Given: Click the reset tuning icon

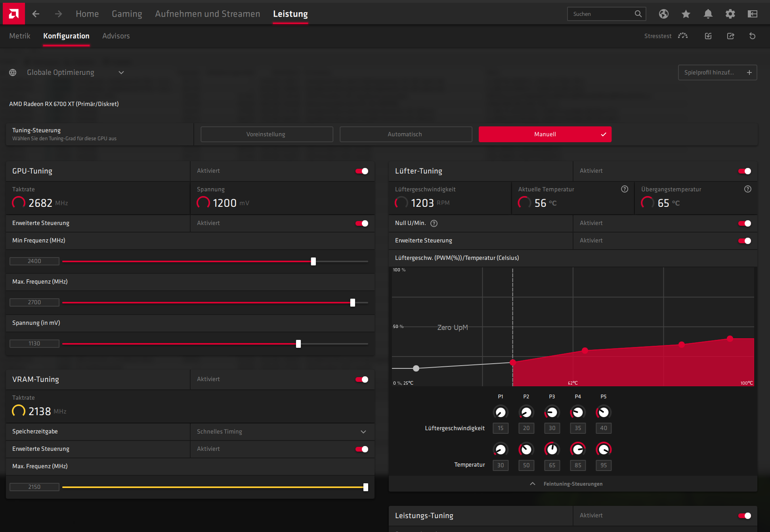Looking at the screenshot, I should pos(752,36).
